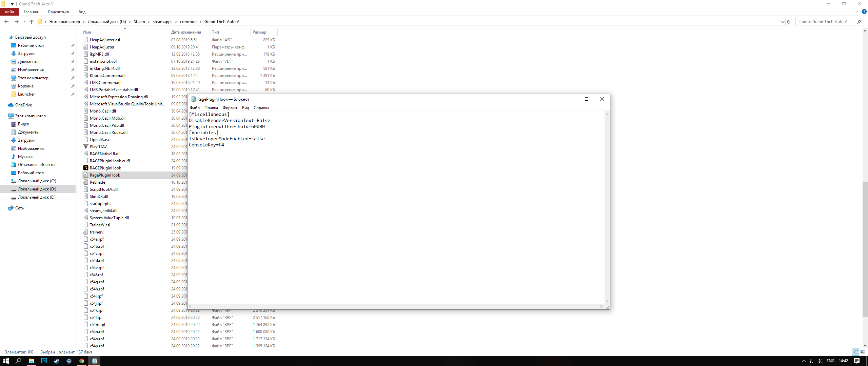This screenshot has width=868, height=366.
Task: Click the Back navigation arrow in Explorer
Action: coord(6,22)
